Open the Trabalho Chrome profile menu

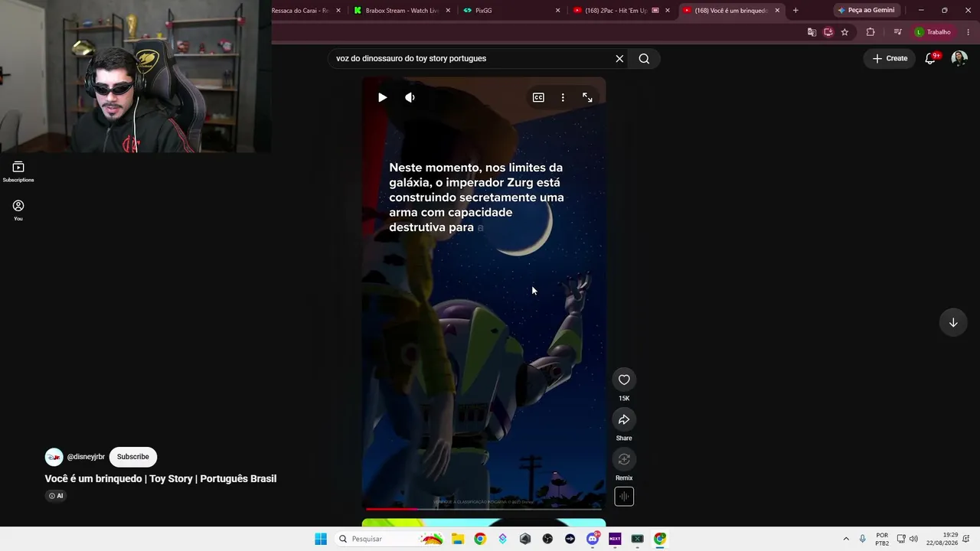(x=934, y=32)
